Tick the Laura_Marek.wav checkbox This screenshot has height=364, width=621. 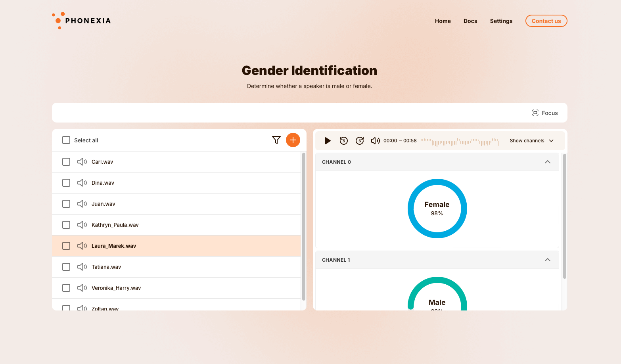coord(66,246)
